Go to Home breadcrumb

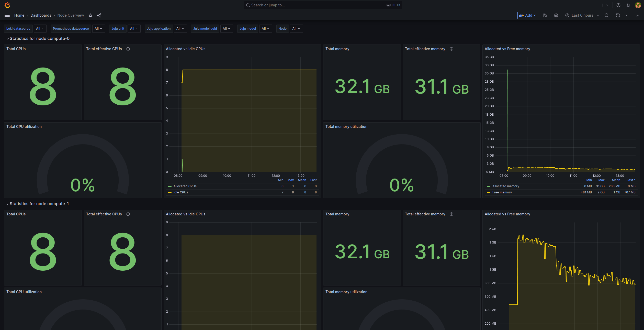pos(19,15)
